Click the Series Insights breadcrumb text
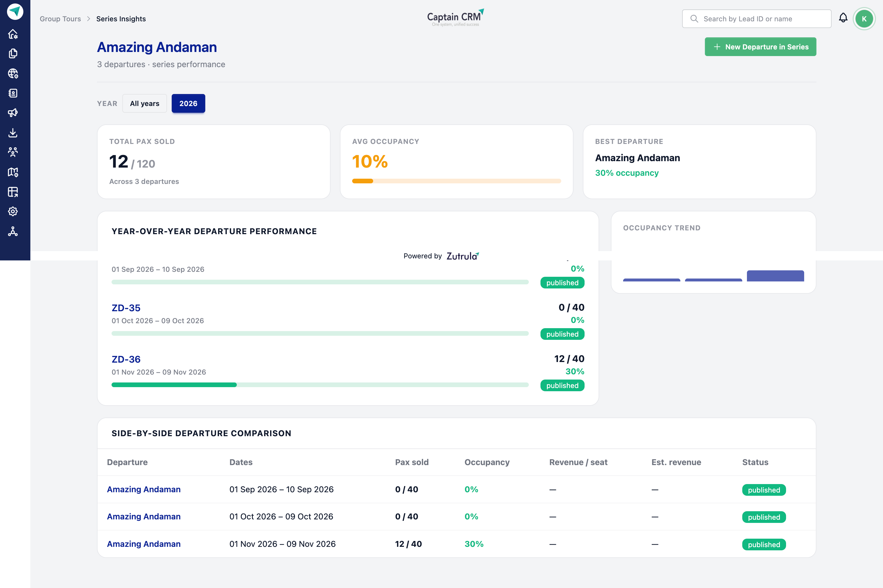 pyautogui.click(x=121, y=19)
